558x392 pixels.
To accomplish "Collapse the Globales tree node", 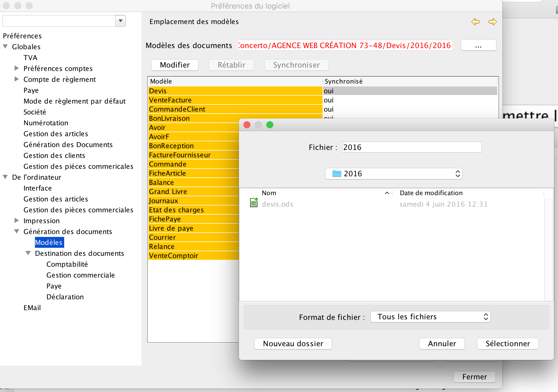I will click(5, 47).
